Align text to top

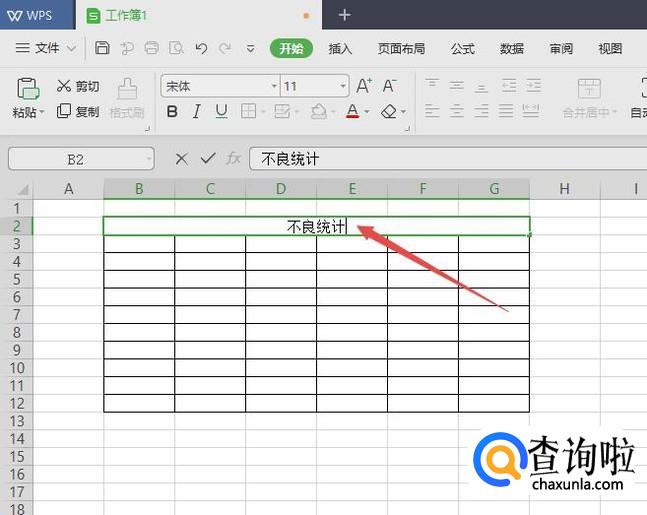point(432,85)
